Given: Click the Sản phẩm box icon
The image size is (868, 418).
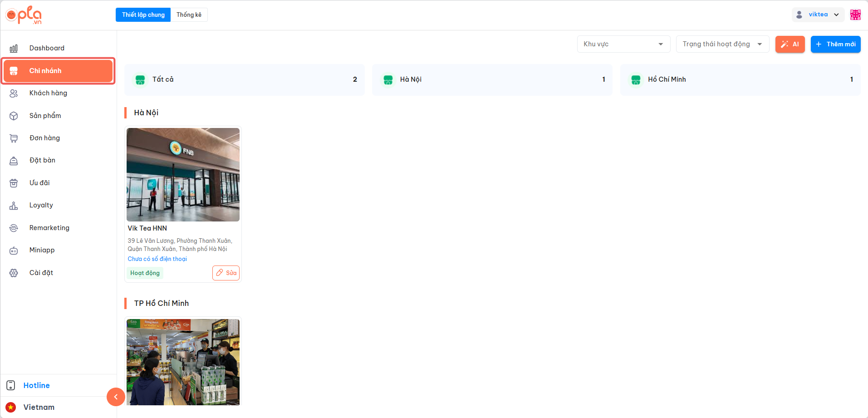Looking at the screenshot, I should 14,116.
